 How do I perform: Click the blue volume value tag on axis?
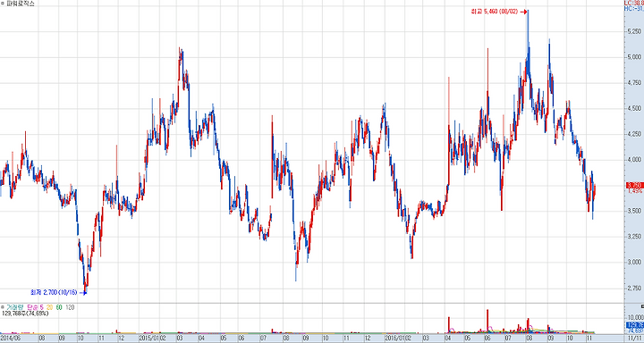tap(635, 324)
